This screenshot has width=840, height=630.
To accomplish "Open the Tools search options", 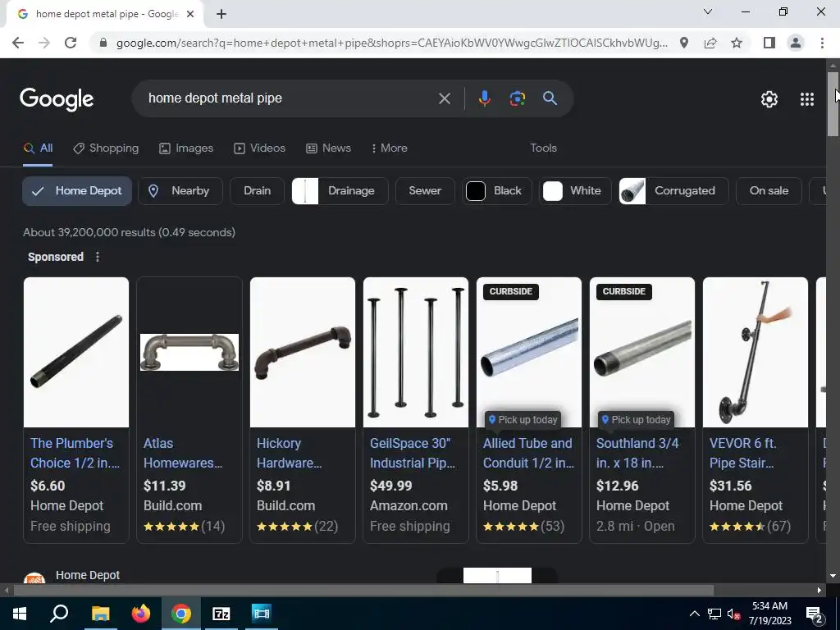I will [543, 148].
